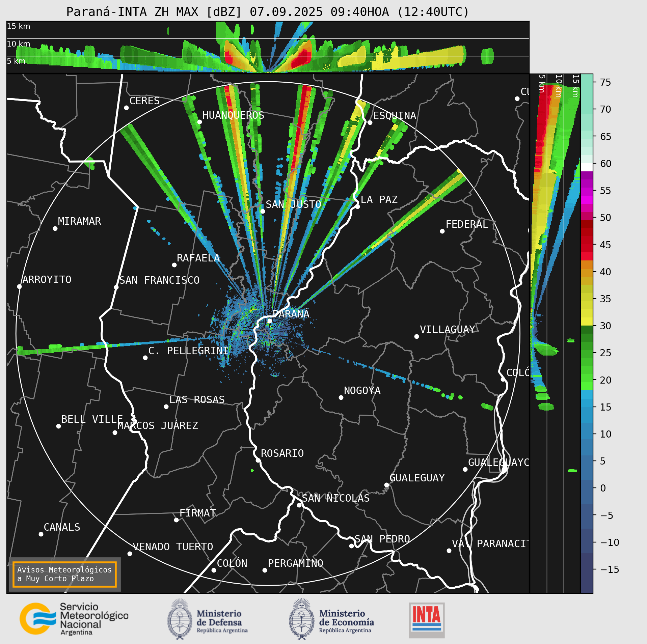Click the red INTA logo

pyautogui.click(x=427, y=620)
